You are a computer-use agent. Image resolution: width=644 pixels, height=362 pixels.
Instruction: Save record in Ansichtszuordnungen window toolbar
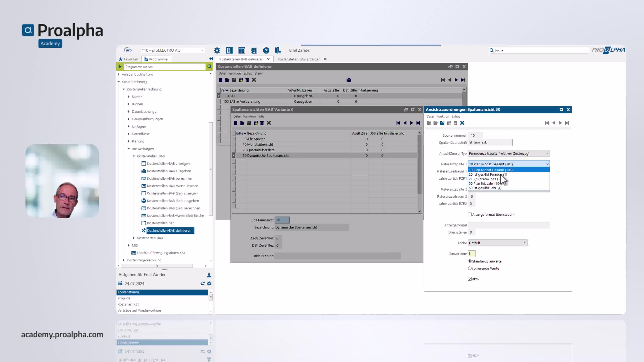tap(442, 123)
